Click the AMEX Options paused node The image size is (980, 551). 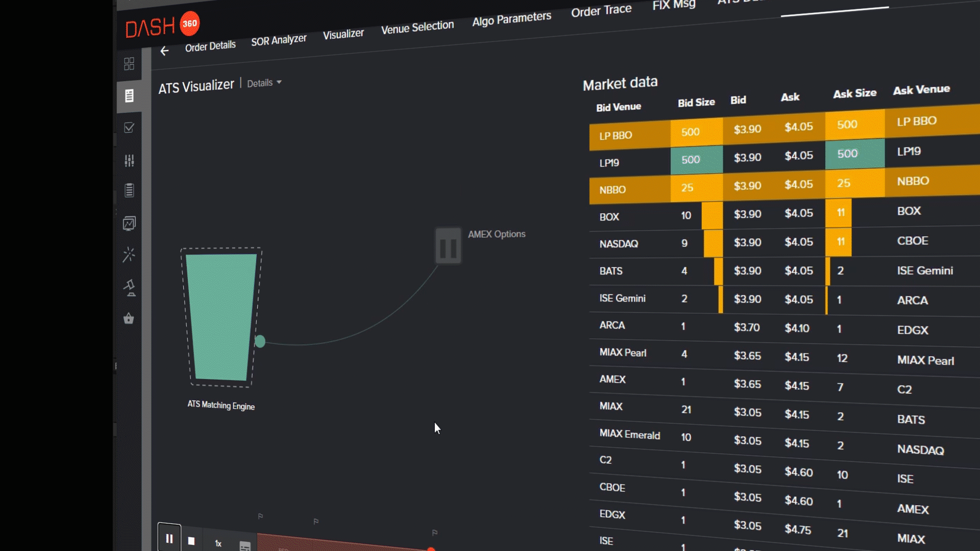(x=448, y=246)
